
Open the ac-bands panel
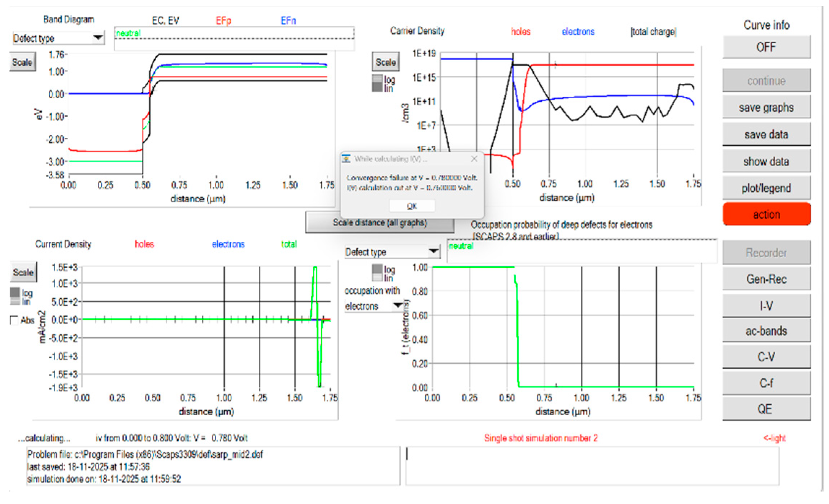coord(766,331)
